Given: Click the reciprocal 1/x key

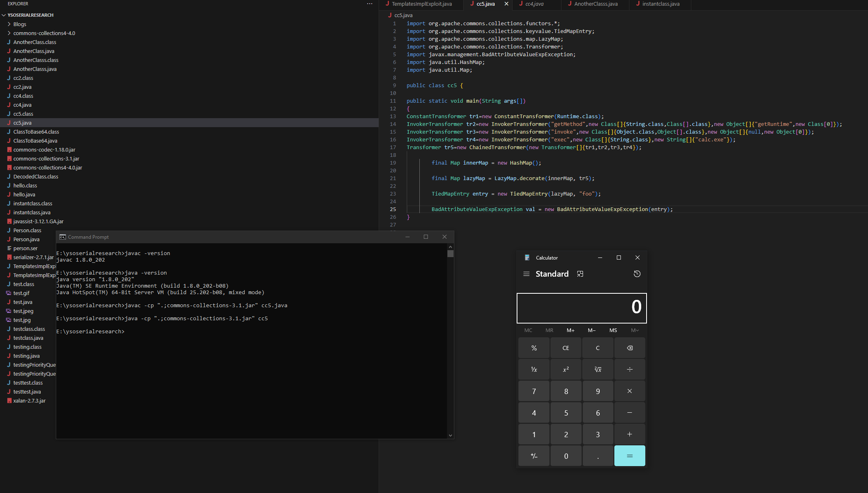Looking at the screenshot, I should point(534,370).
